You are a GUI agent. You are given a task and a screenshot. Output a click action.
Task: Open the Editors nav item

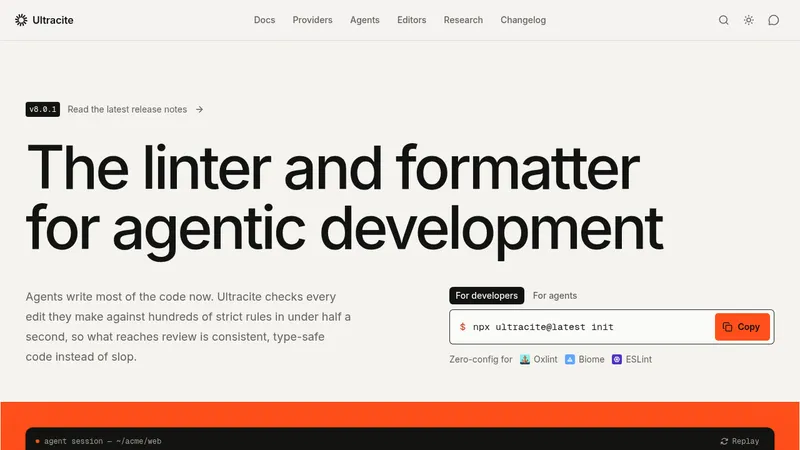tap(412, 20)
